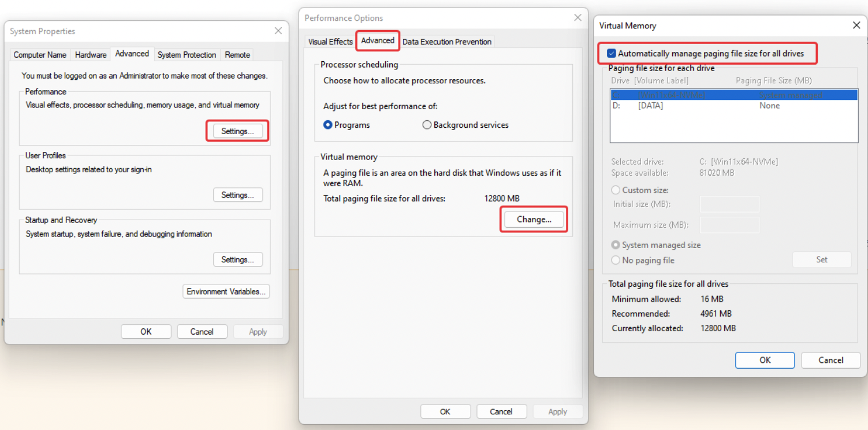
Task: Click Change under Virtual memory
Action: pos(534,220)
